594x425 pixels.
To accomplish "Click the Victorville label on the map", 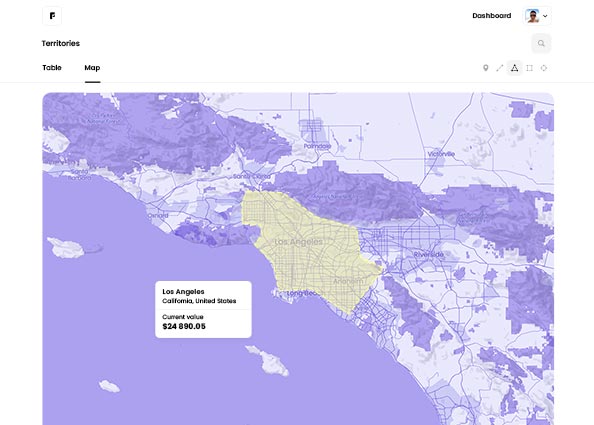I will pos(441,154).
